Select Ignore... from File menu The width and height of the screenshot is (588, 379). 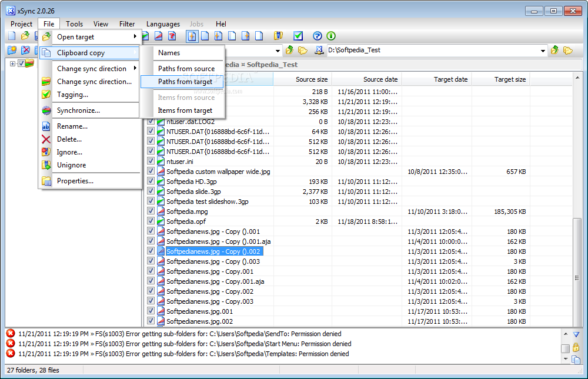90,152
